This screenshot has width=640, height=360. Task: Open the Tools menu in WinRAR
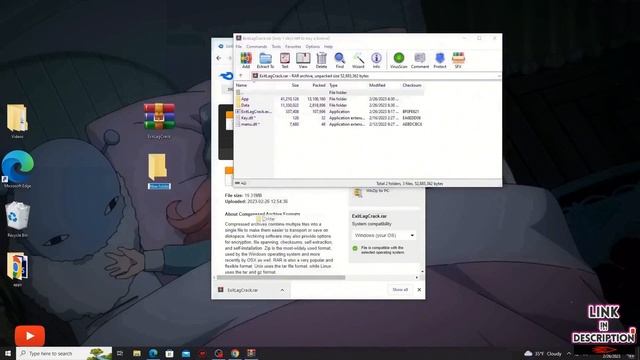click(276, 47)
